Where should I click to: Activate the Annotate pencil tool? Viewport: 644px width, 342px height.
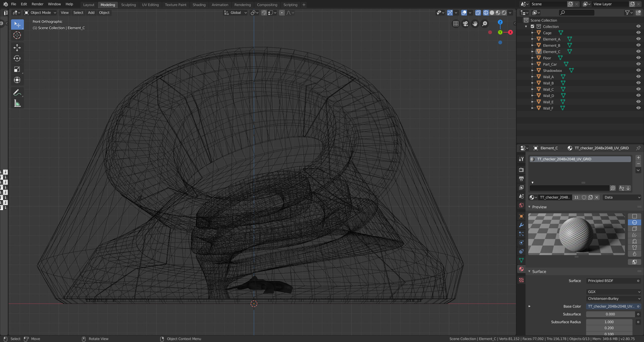coord(17,92)
